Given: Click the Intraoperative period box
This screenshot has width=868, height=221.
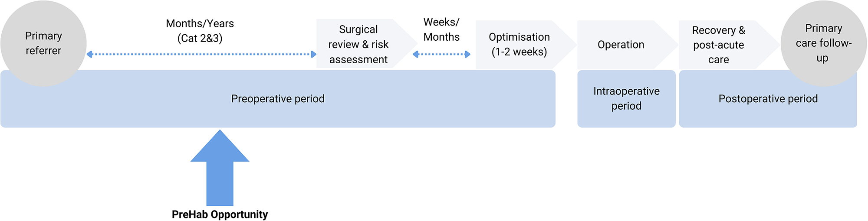Looking at the screenshot, I should (x=626, y=99).
